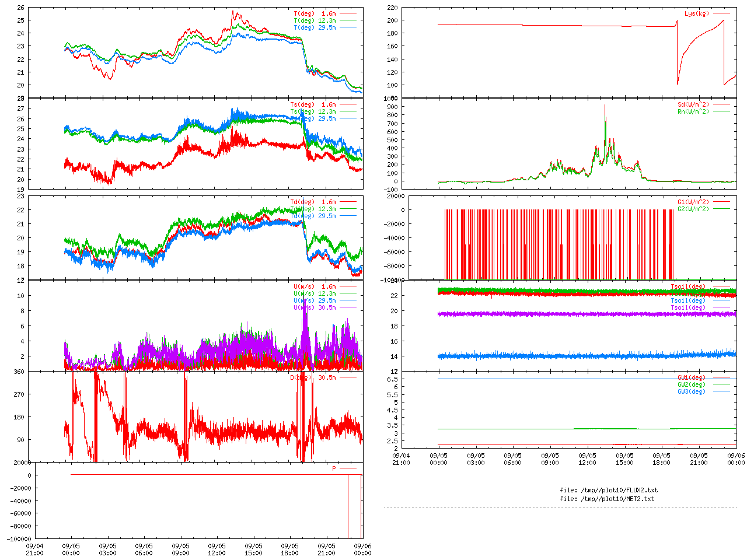
Task: Click the blue 'GW3(deg)' legend label
Action: point(692,392)
